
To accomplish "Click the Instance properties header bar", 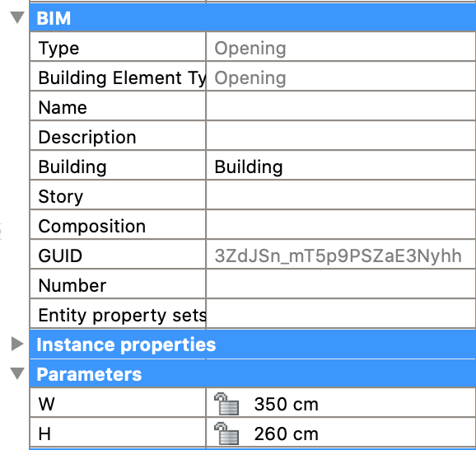I will coord(253,345).
